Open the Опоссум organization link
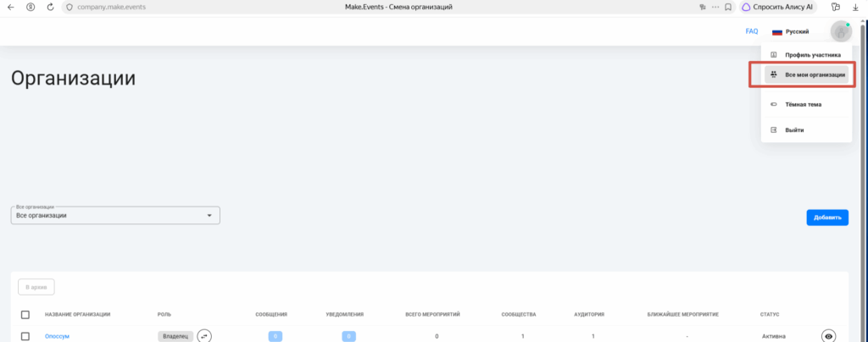 point(57,336)
